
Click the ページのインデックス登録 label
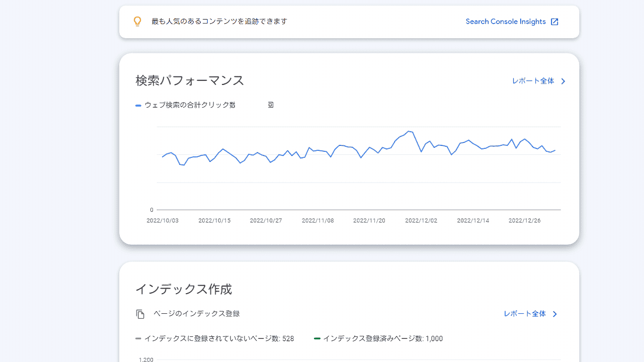pos(197,314)
